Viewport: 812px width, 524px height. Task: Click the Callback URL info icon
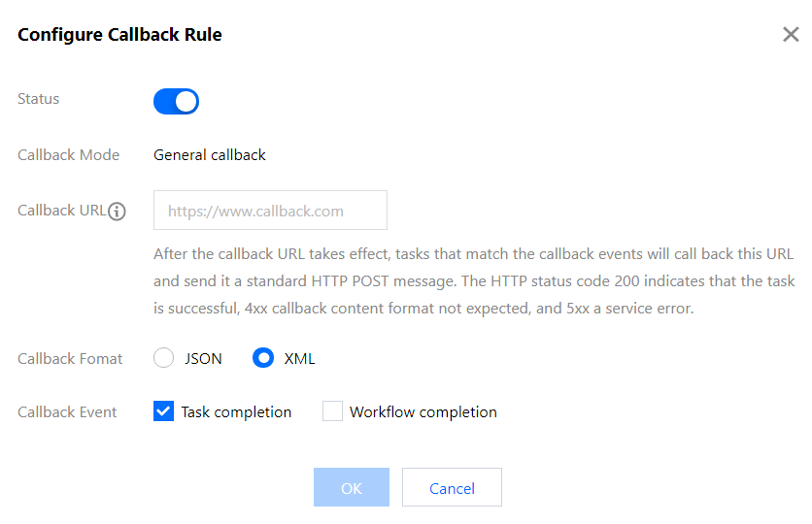[118, 211]
